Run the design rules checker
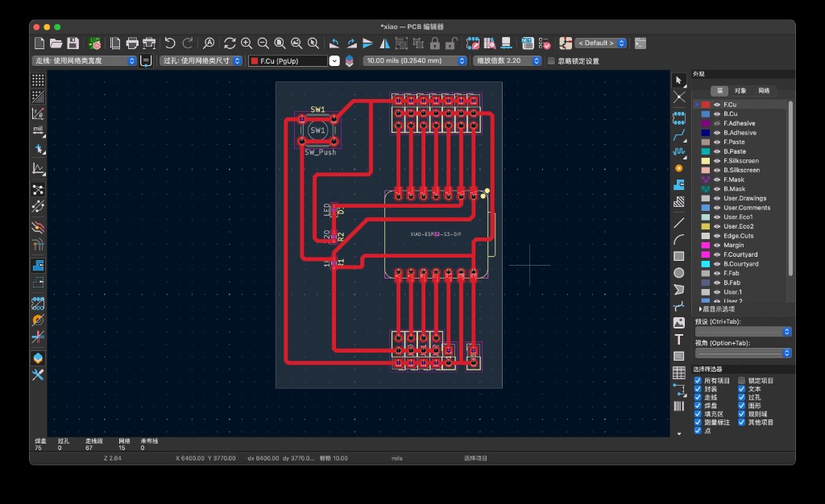Image resolution: width=825 pixels, height=504 pixels. (545, 43)
